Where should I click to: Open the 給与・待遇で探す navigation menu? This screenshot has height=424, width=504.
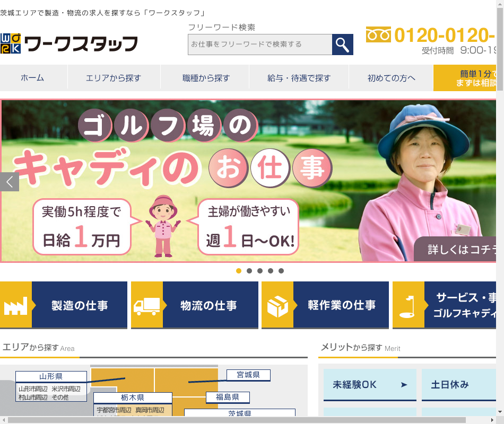coord(299,78)
